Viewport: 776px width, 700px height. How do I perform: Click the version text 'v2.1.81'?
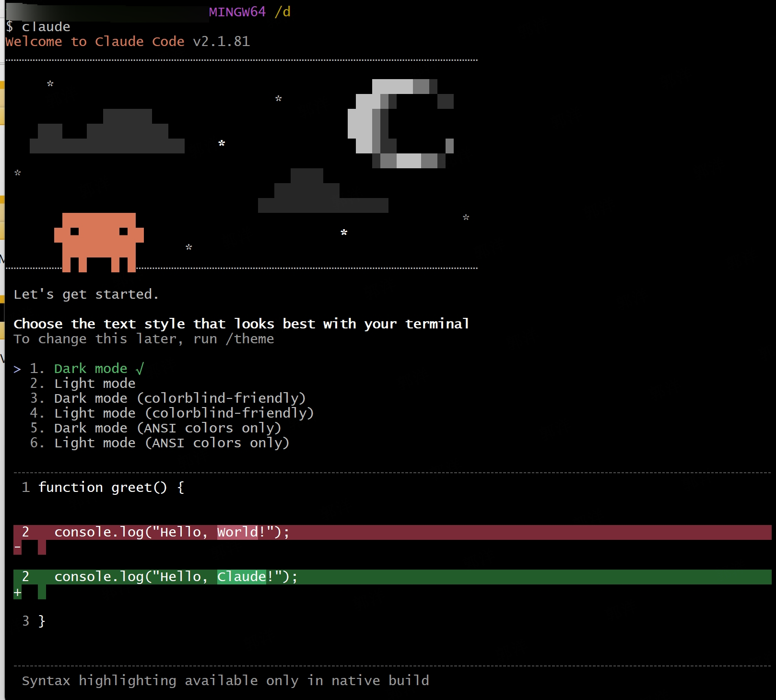pos(221,42)
